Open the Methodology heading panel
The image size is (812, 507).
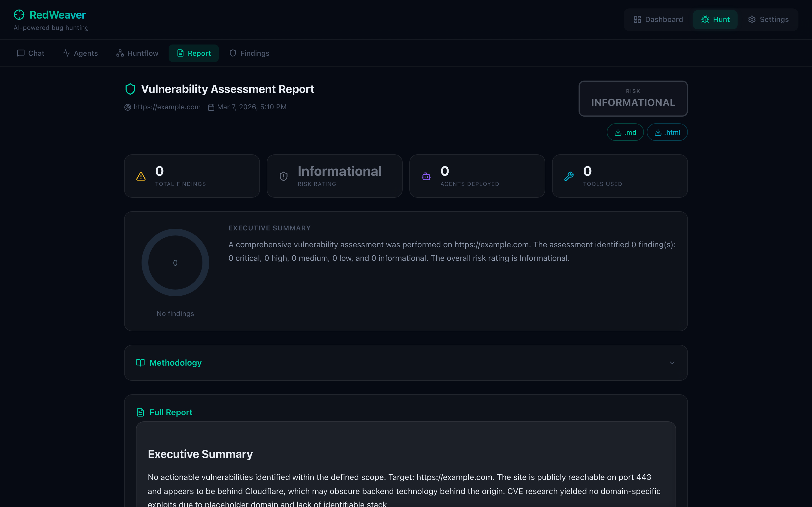pos(175,363)
